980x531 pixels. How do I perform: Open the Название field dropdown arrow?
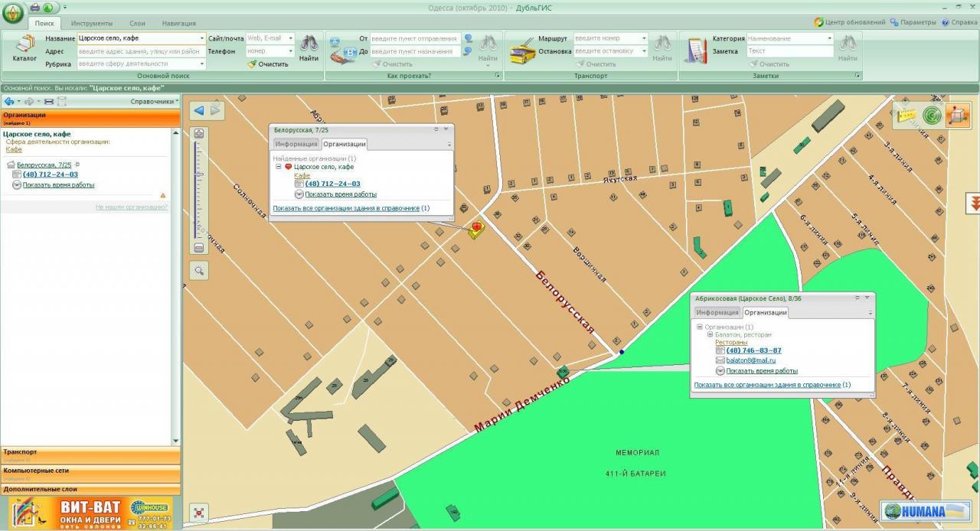tap(202, 38)
